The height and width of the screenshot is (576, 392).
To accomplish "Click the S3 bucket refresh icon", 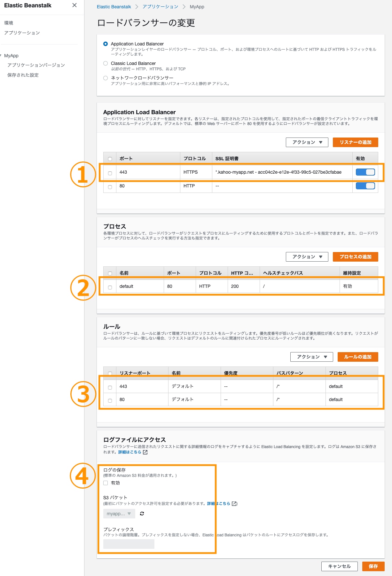I will click(x=142, y=514).
